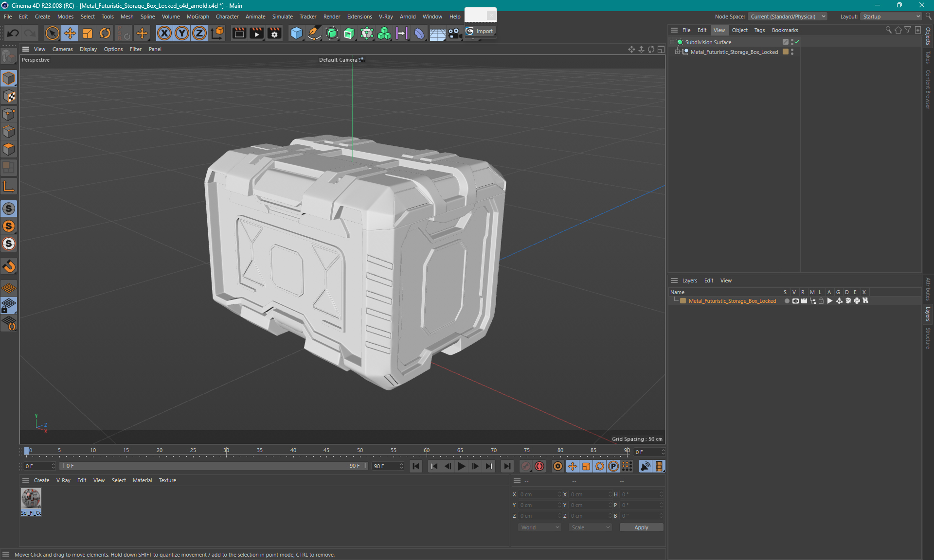Select the Move tool in toolbar
The image size is (934, 560).
(x=69, y=34)
